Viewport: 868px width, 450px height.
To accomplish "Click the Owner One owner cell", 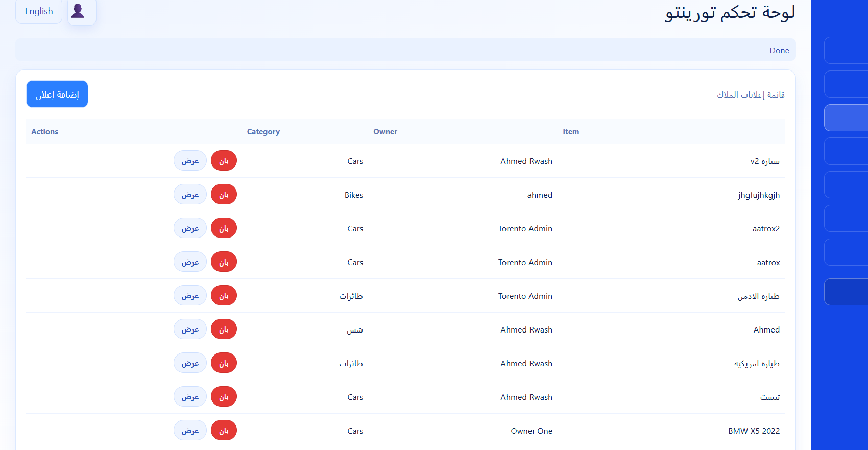I will pyautogui.click(x=532, y=431).
